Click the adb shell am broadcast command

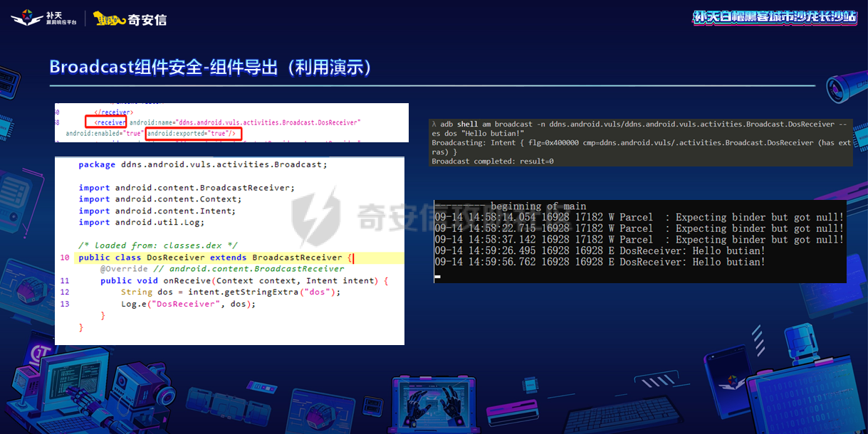(x=637, y=124)
